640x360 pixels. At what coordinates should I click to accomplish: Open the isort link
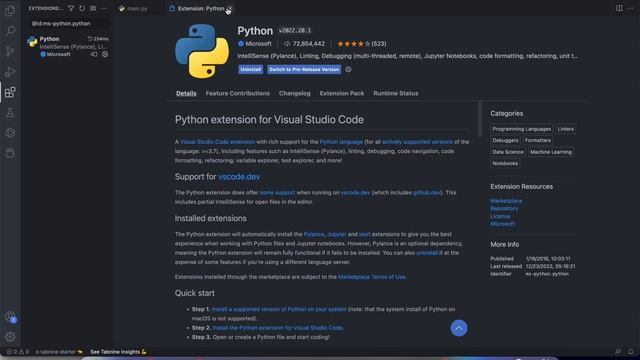364,234
